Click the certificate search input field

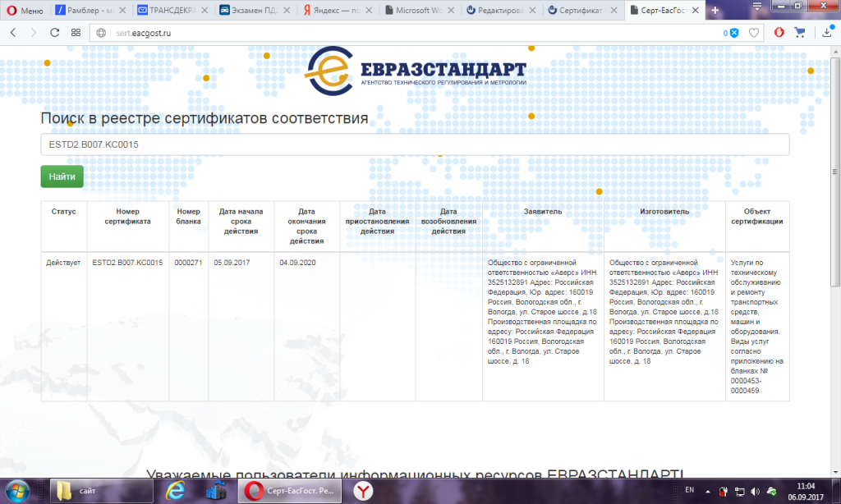point(415,144)
